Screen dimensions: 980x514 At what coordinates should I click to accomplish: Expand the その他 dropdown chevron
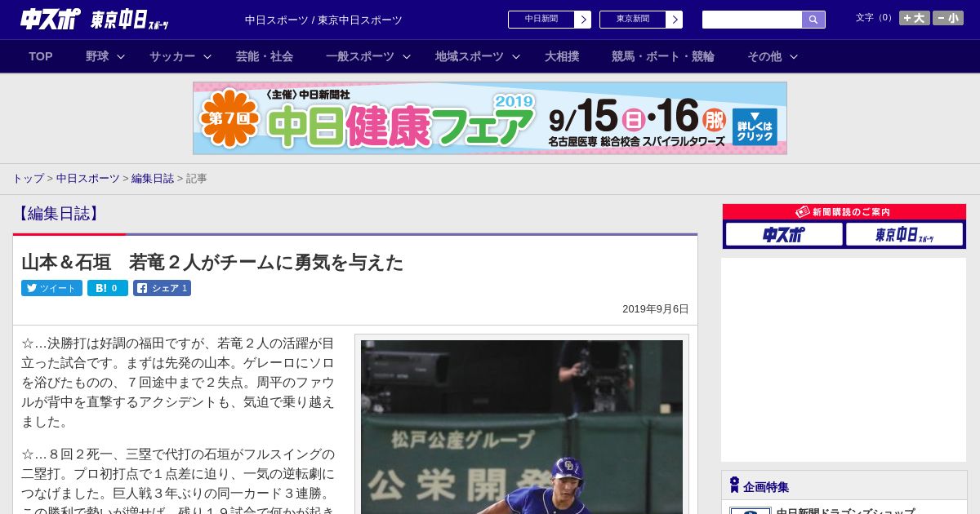coord(794,56)
